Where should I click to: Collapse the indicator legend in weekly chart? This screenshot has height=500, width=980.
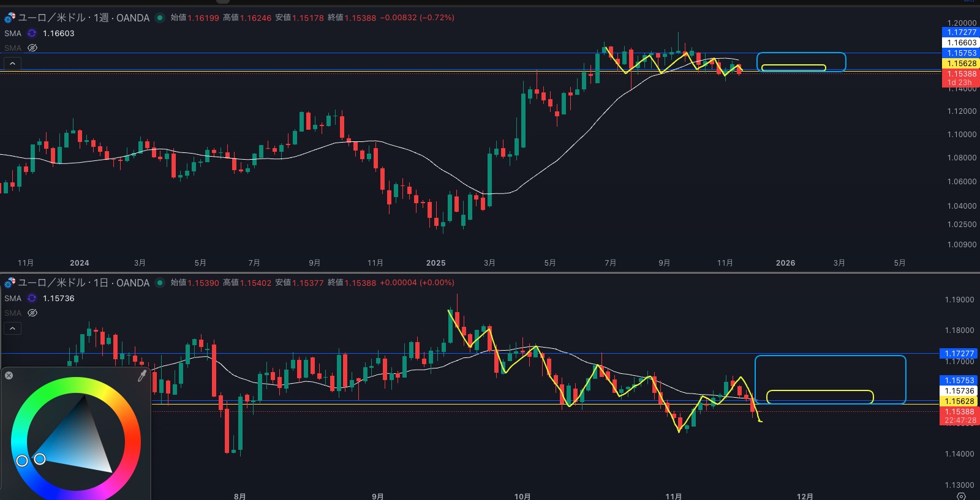[x=12, y=63]
